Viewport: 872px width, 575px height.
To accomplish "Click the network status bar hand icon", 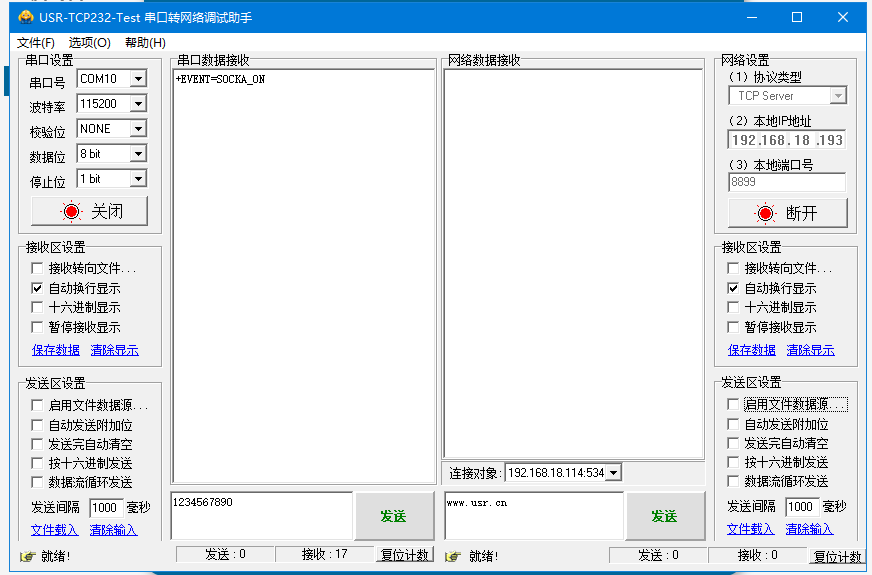I will click(453, 556).
